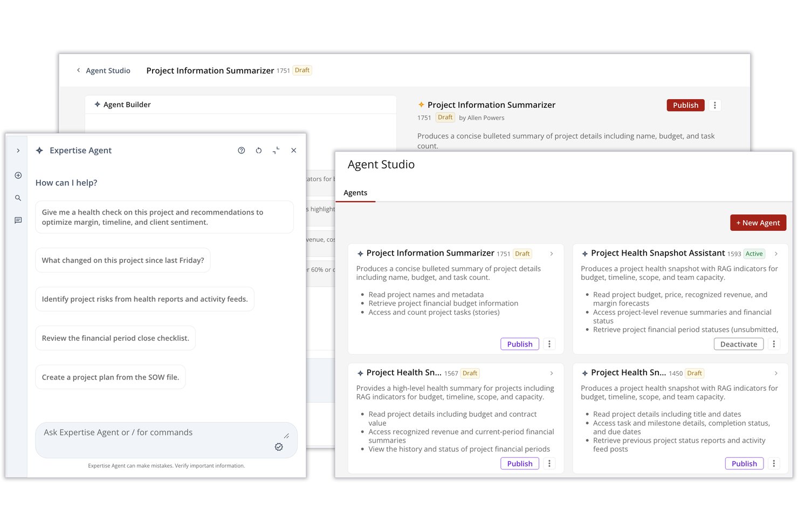
Task: Click the sparkle icon on Project Health Snapshot Assistant
Action: click(585, 254)
